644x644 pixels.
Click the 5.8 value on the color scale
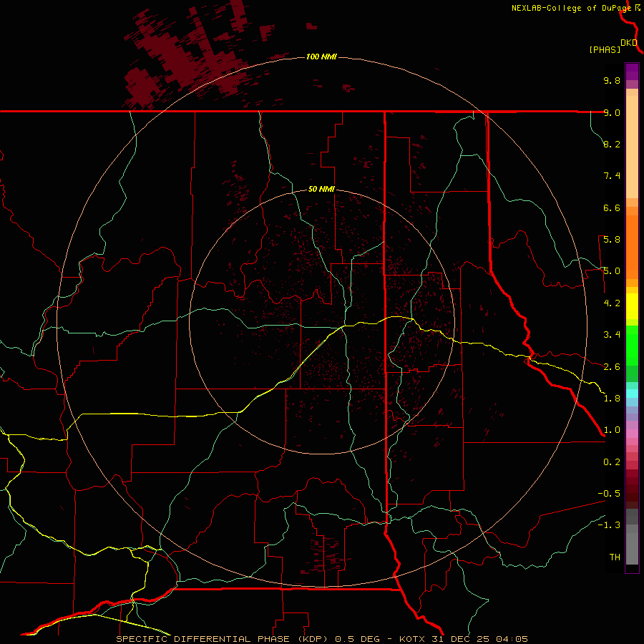(612, 240)
